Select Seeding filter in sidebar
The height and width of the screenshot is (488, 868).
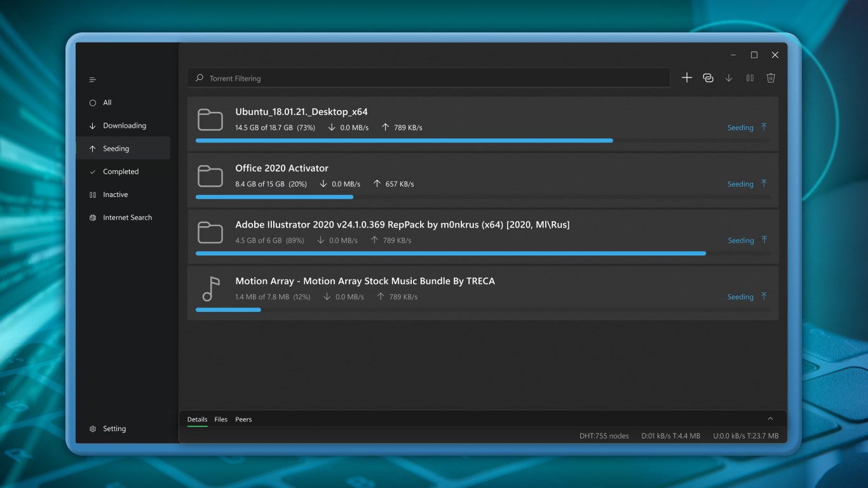[123, 149]
